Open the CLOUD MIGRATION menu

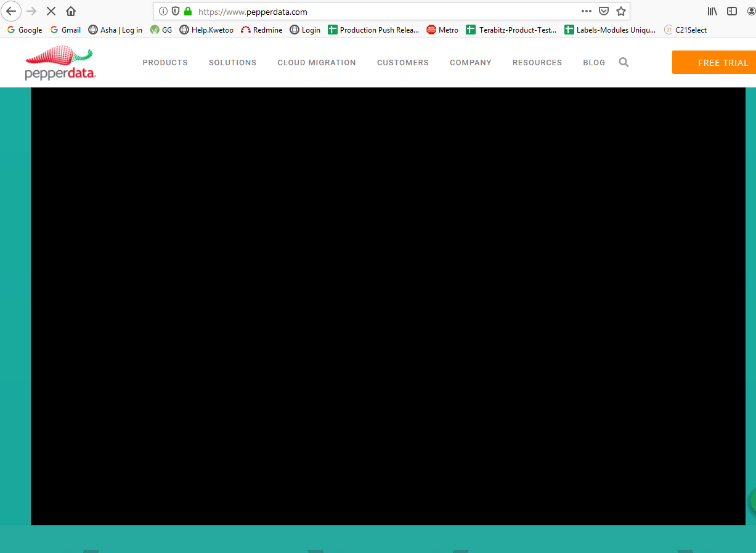click(317, 63)
